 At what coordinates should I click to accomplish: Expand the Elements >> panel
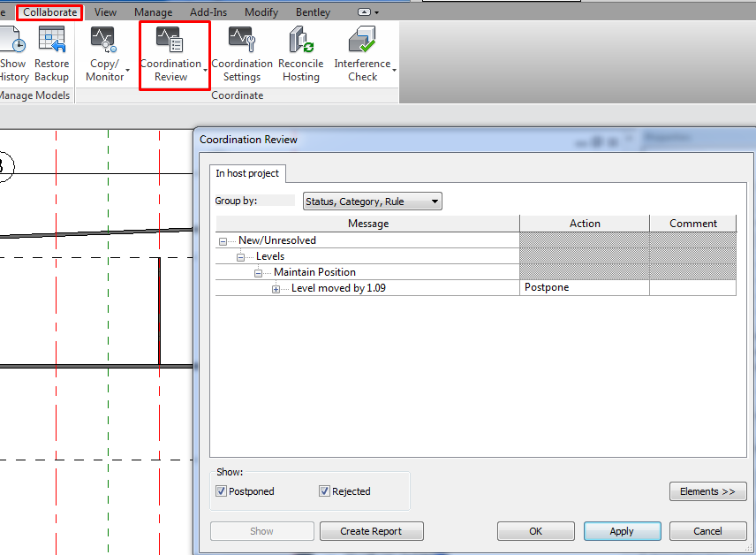[707, 491]
